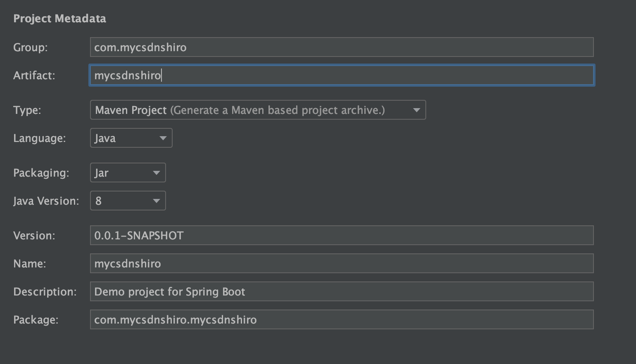Click into the Description text field
The image size is (636, 364).
click(342, 292)
